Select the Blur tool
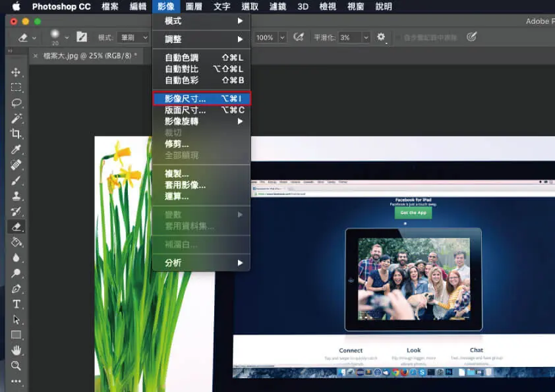This screenshot has width=555, height=392. [x=16, y=258]
